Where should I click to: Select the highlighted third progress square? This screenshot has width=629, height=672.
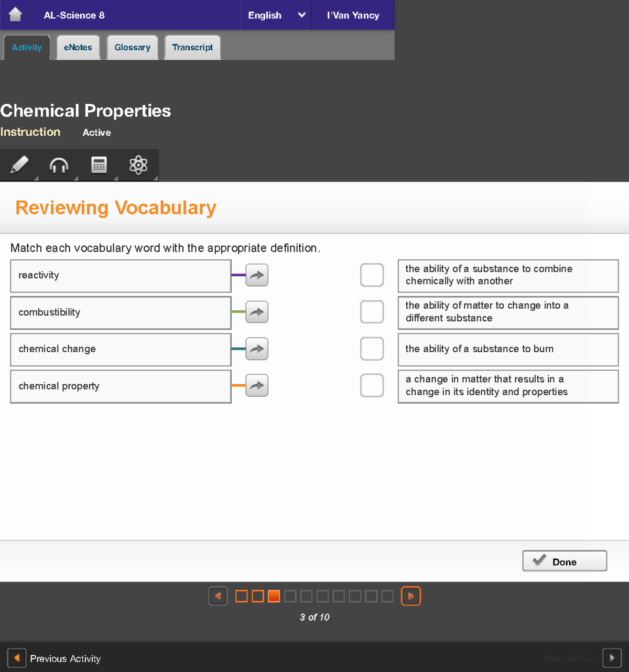pos(274,596)
